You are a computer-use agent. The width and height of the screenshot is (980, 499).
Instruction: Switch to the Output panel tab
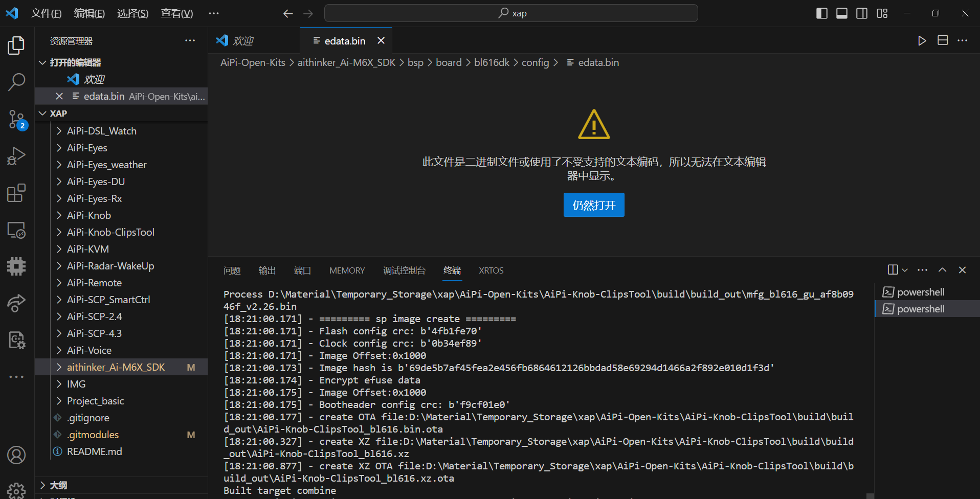[267, 270]
